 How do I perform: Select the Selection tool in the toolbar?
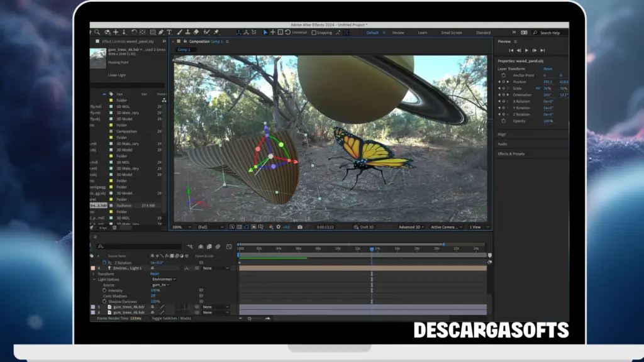pos(90,31)
